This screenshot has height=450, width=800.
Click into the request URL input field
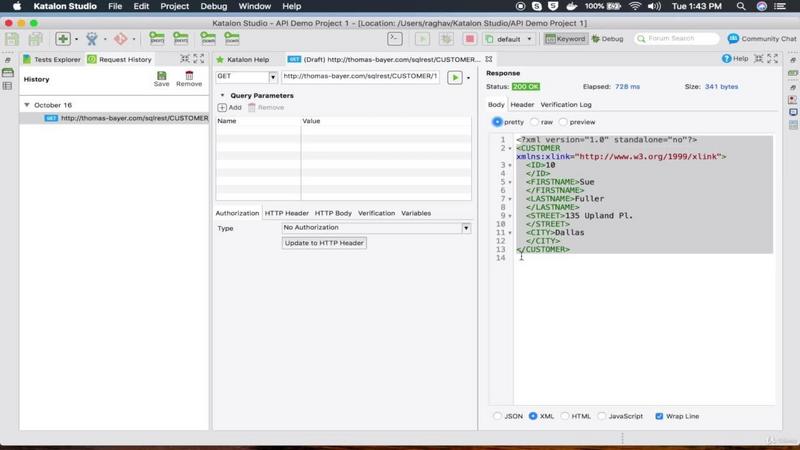tap(360, 77)
